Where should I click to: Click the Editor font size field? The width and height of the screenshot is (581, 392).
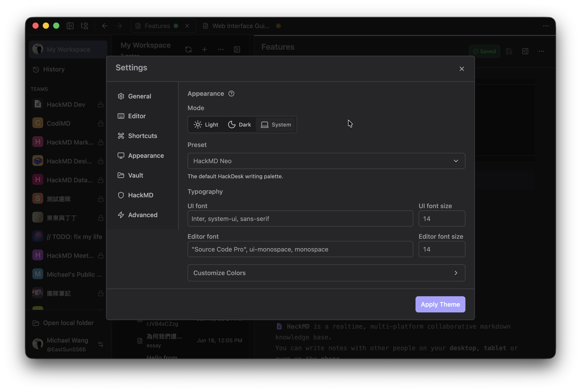coord(442,249)
